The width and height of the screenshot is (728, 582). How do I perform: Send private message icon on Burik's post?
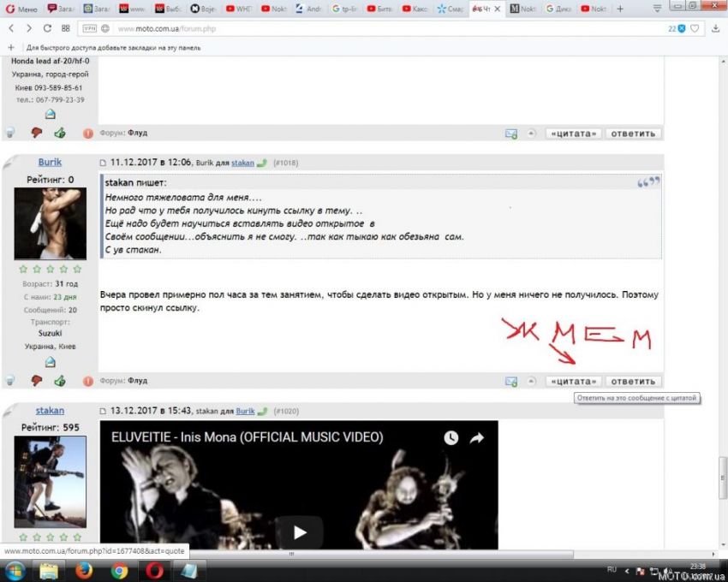point(511,382)
